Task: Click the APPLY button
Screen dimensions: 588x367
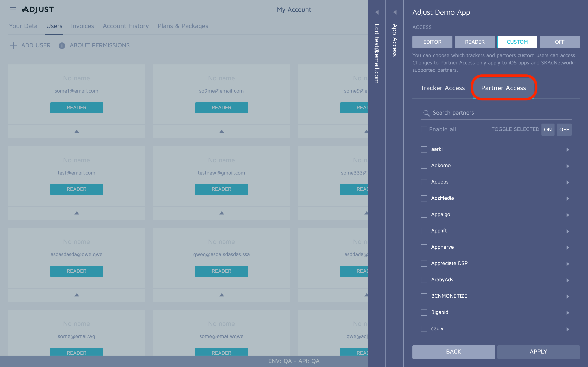Action: (x=538, y=352)
